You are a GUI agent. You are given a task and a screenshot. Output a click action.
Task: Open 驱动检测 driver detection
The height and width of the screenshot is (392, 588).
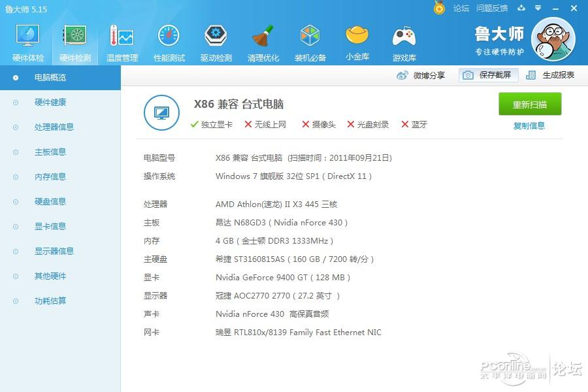point(216,42)
